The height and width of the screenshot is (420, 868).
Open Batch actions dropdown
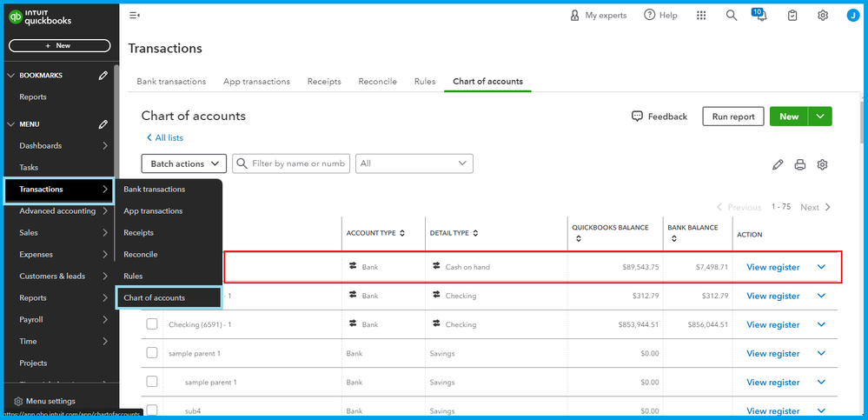(x=184, y=164)
